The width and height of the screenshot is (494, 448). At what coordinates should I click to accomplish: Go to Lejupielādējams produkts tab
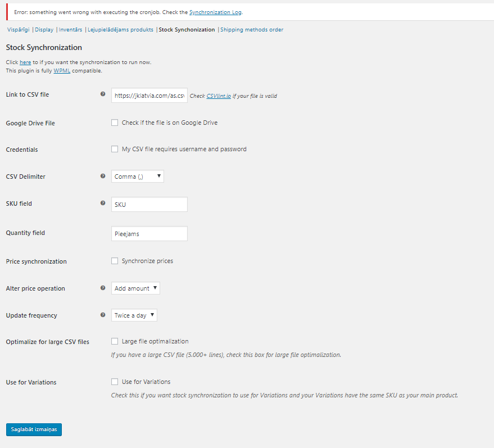click(120, 30)
